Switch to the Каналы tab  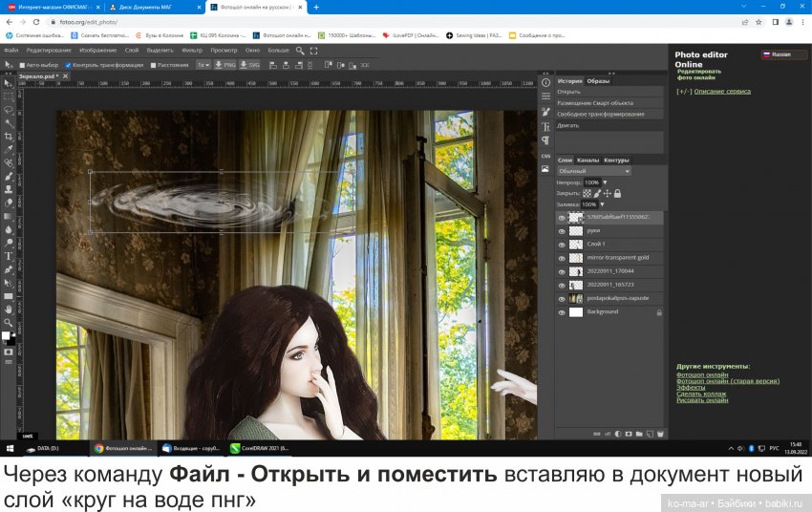[x=588, y=160]
